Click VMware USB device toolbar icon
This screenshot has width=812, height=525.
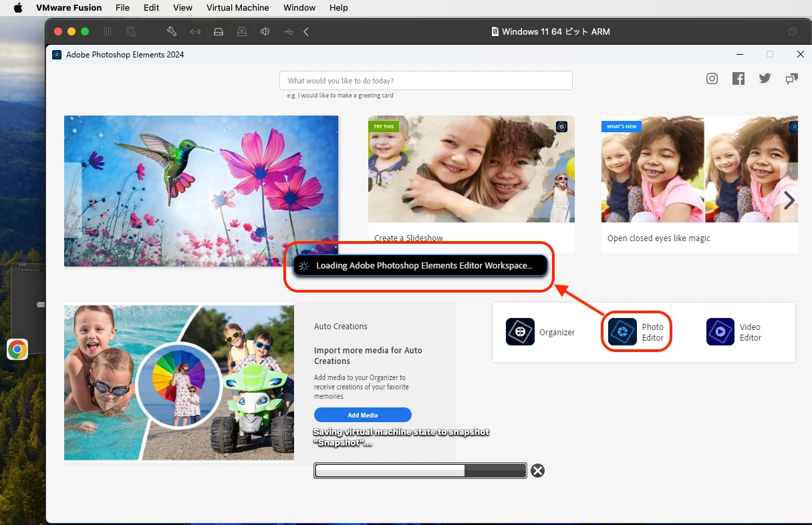coord(289,31)
